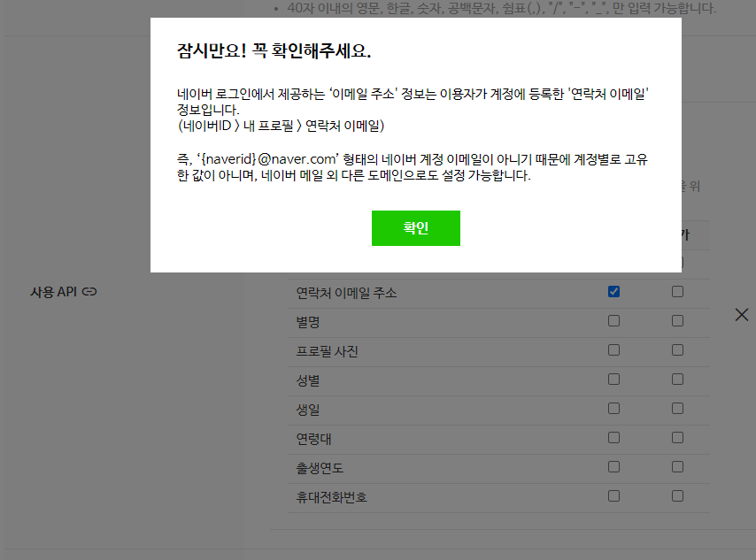Check the additional box for 휴대전화번호
The width and height of the screenshot is (756, 560).
pyautogui.click(x=677, y=496)
